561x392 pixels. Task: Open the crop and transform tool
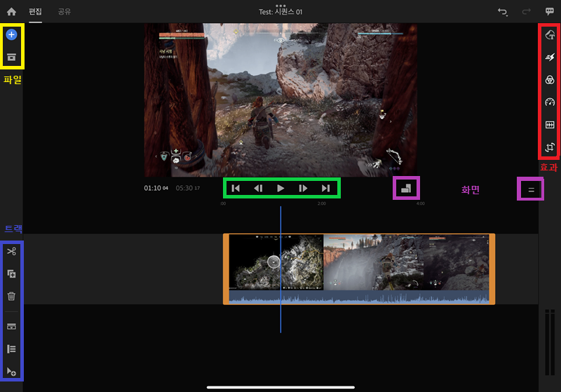pos(550,147)
